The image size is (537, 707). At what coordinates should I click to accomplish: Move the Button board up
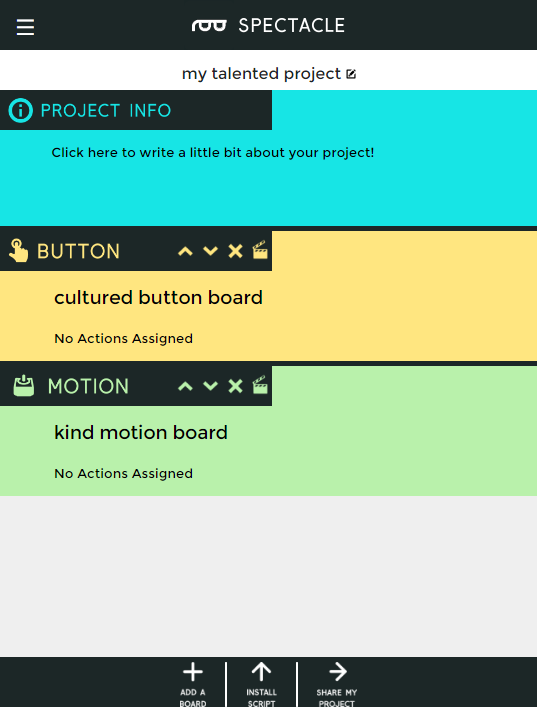click(x=185, y=251)
